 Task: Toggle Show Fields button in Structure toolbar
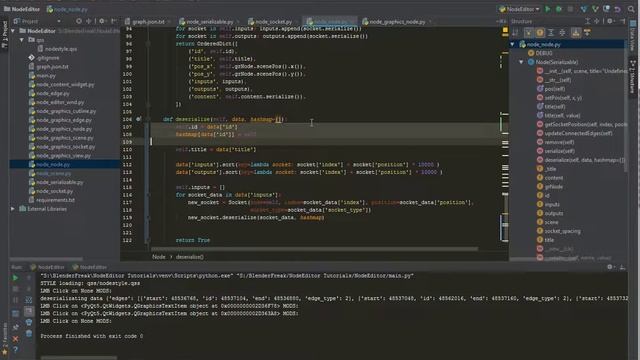(x=540, y=32)
